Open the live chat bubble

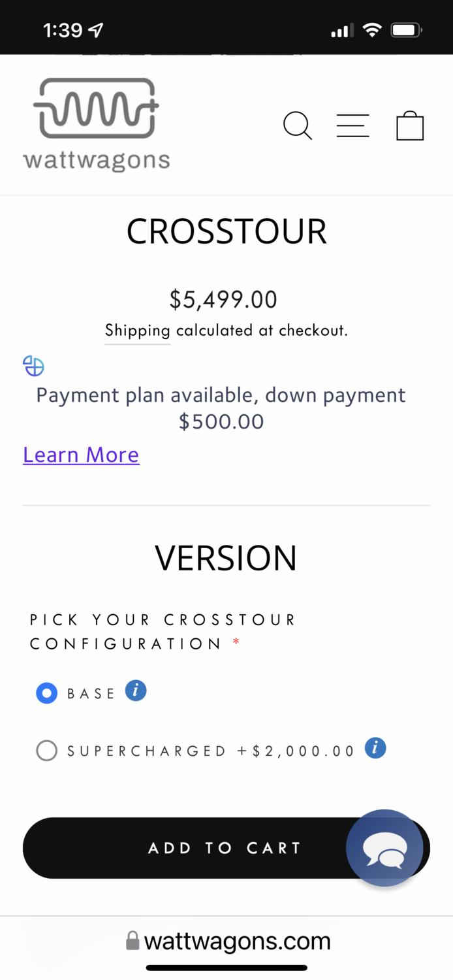(x=384, y=848)
